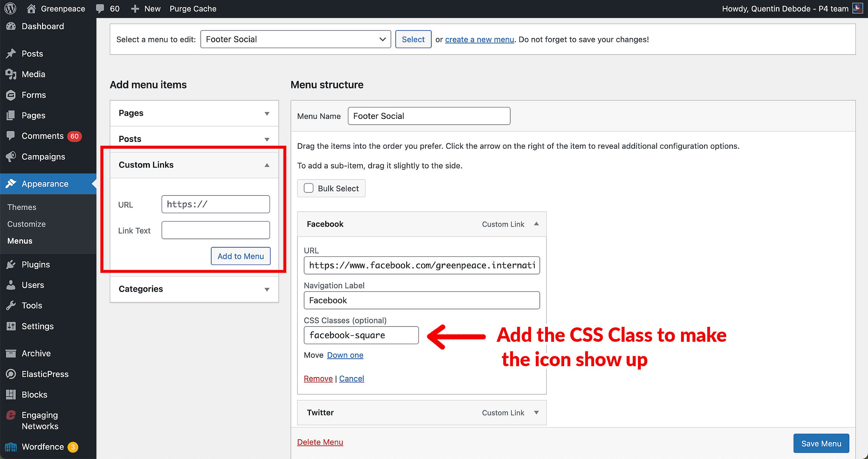Focus the Menu Name field
The image size is (868, 459).
[429, 116]
